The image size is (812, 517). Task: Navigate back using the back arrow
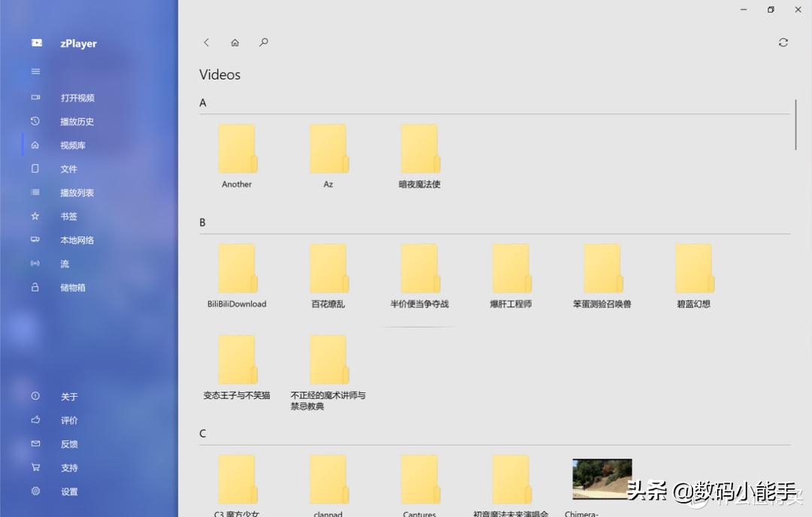pos(206,42)
